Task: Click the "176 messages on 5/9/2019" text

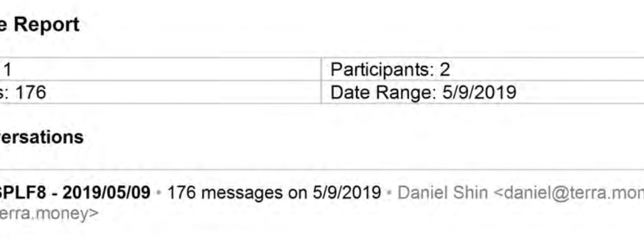Action: [274, 192]
